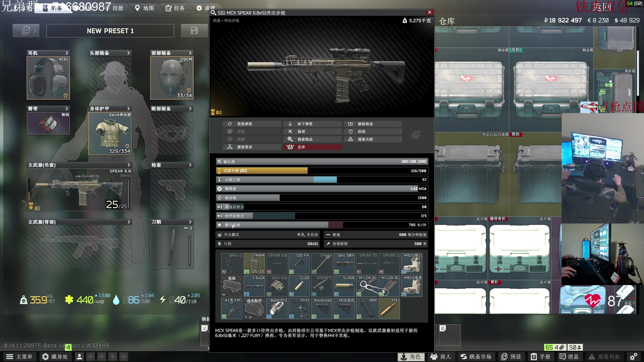
Task: Open settings gear in bottom bar
Action: (633, 356)
